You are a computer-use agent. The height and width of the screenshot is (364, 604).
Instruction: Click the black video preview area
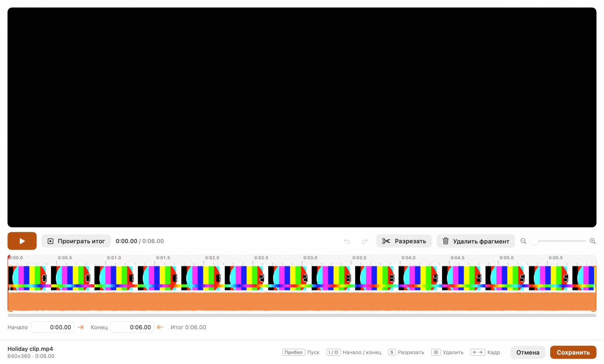coord(302,117)
